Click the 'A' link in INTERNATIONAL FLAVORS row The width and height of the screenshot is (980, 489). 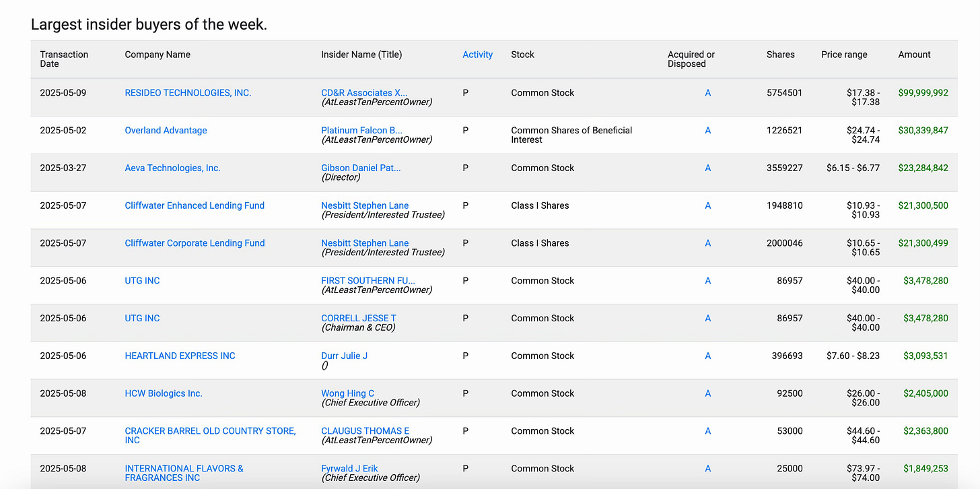tap(707, 469)
